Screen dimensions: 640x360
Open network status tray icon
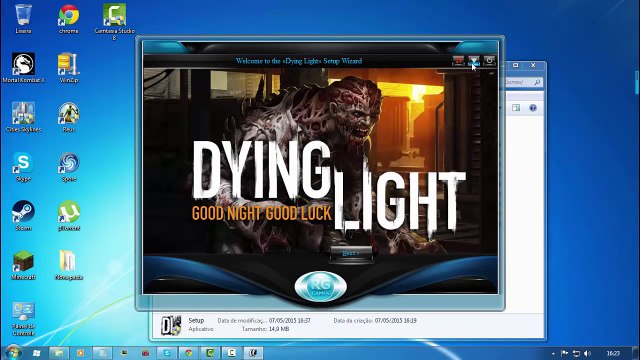(576, 353)
